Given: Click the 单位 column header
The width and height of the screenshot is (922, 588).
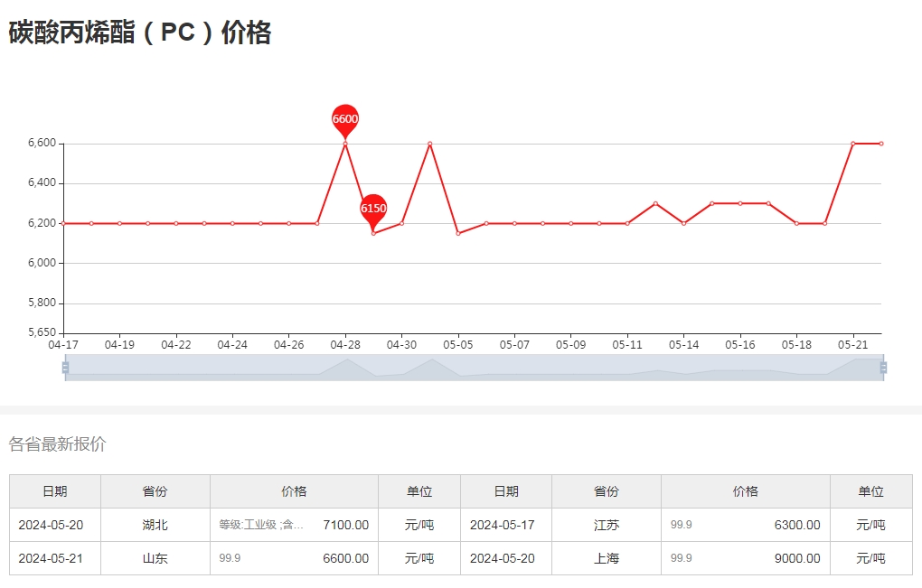Looking at the screenshot, I should point(419,491).
